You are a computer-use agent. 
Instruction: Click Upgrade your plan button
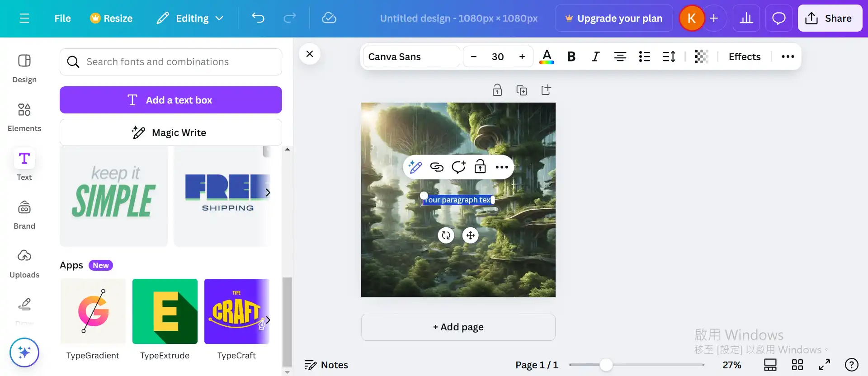[x=614, y=18]
